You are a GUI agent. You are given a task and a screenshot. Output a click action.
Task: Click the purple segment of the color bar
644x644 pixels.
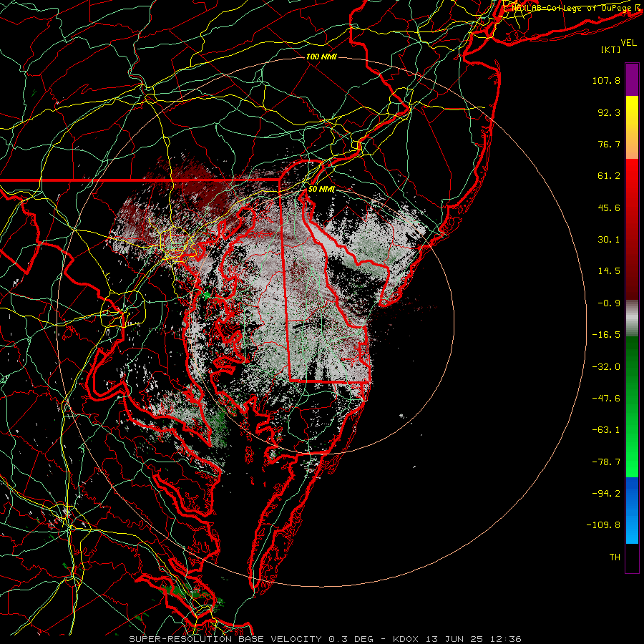[632, 79]
